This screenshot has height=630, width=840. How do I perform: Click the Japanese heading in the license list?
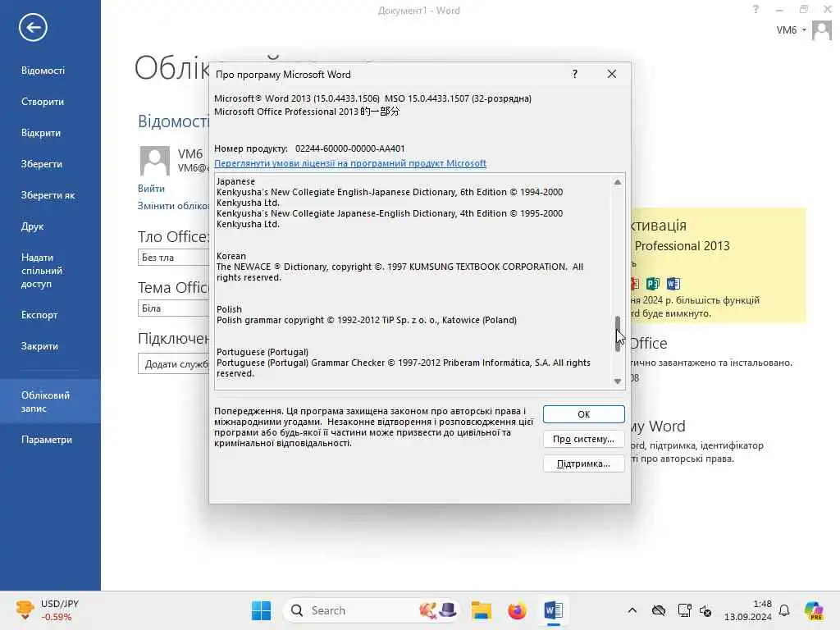235,181
